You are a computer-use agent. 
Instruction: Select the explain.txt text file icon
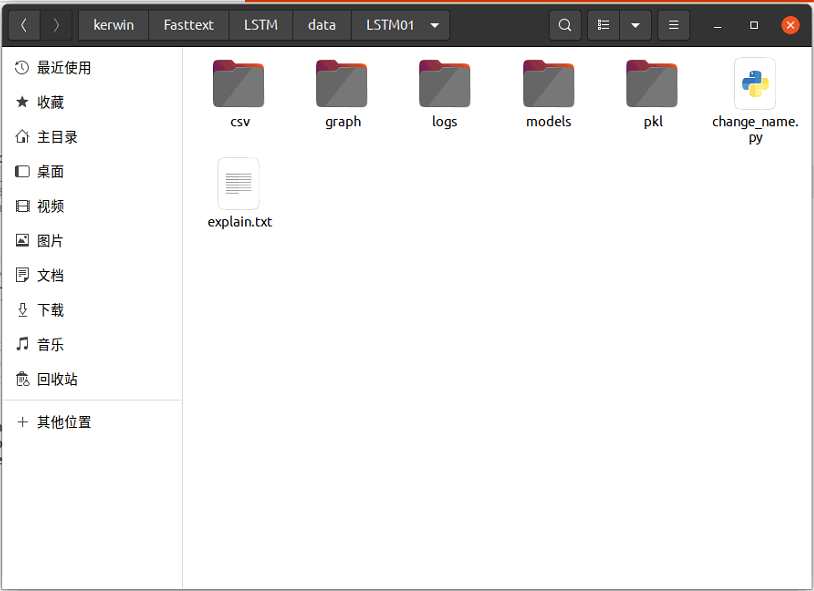click(238, 183)
